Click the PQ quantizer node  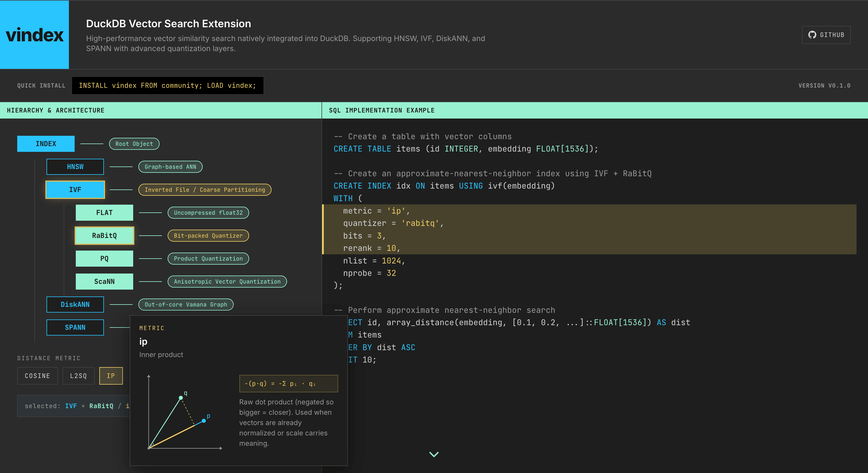[104, 258]
